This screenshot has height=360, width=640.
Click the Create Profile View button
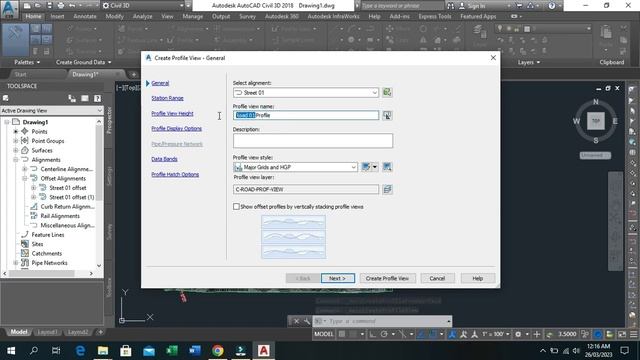(x=387, y=278)
